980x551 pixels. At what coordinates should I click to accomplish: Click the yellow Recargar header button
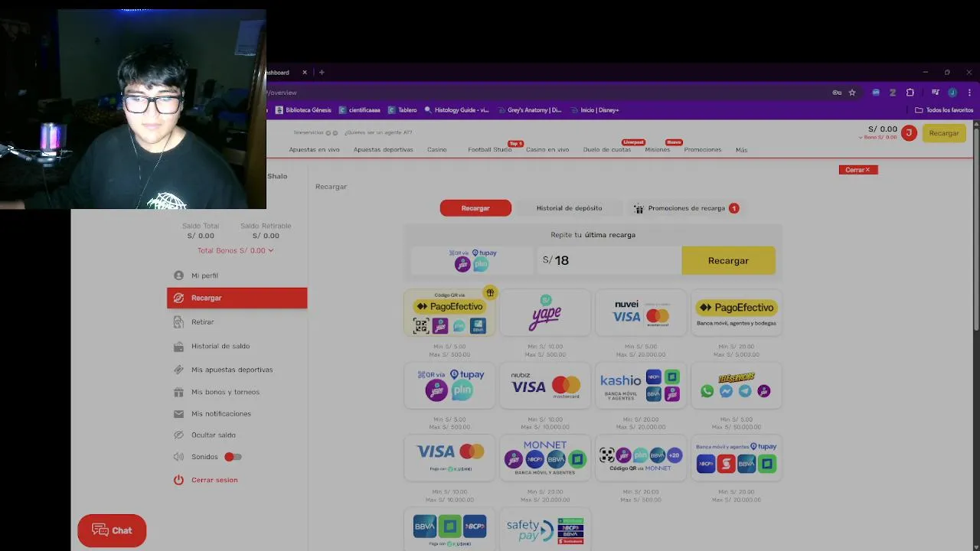point(943,133)
